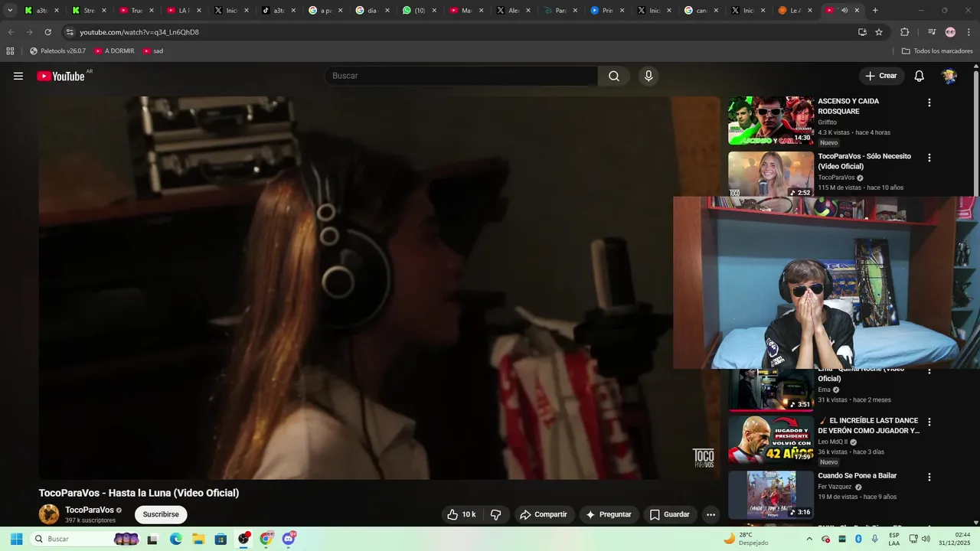This screenshot has height=551, width=980.
Task: Show hidden system tray icons chevron
Action: 809,539
